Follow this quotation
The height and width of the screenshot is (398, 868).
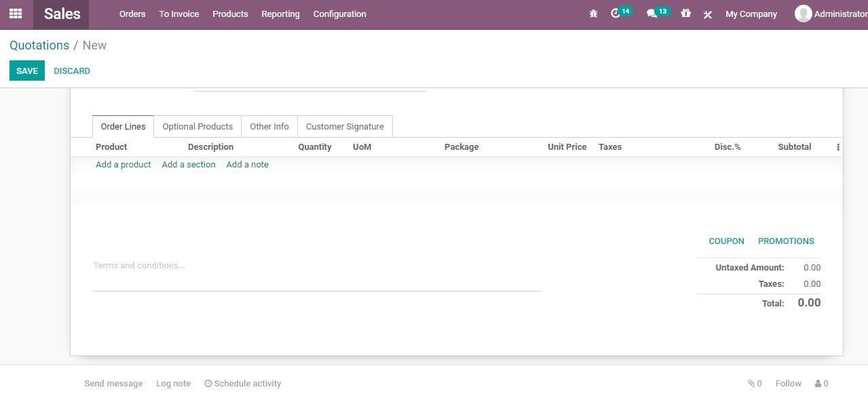(787, 383)
